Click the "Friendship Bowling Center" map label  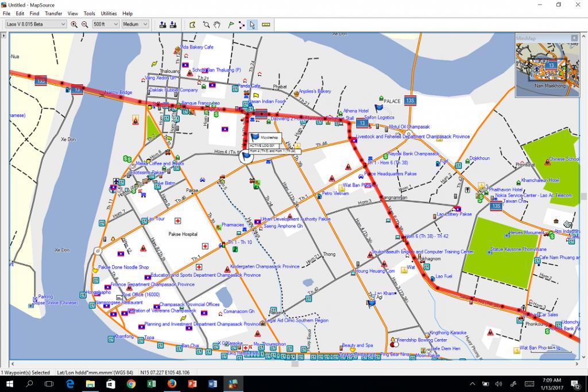pos(422,340)
